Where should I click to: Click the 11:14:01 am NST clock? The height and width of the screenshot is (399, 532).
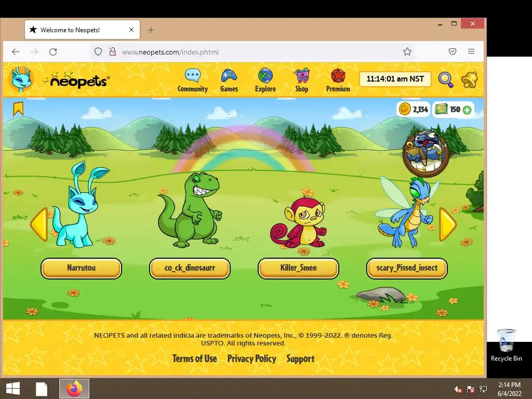tap(395, 79)
